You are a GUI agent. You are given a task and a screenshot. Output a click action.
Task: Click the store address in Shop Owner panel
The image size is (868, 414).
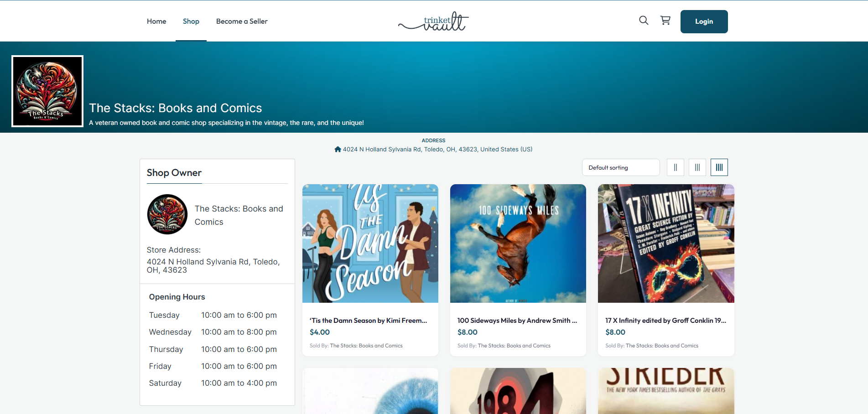click(213, 266)
